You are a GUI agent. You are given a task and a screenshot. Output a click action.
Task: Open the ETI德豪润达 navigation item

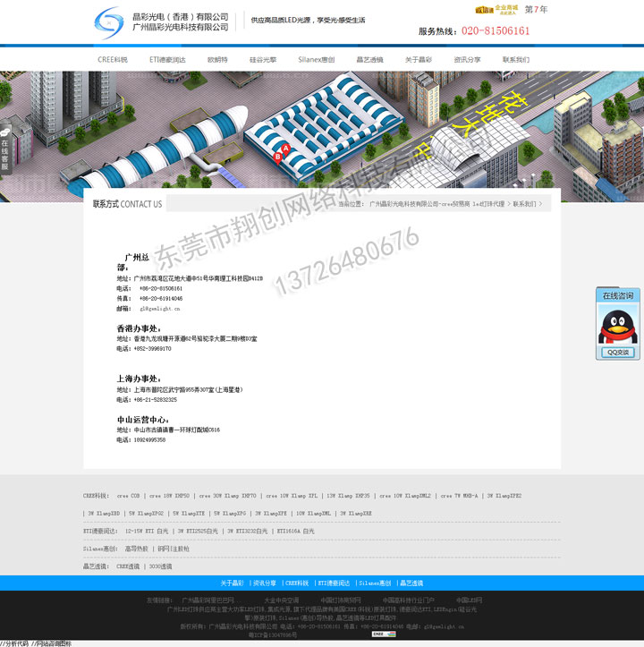point(167,60)
